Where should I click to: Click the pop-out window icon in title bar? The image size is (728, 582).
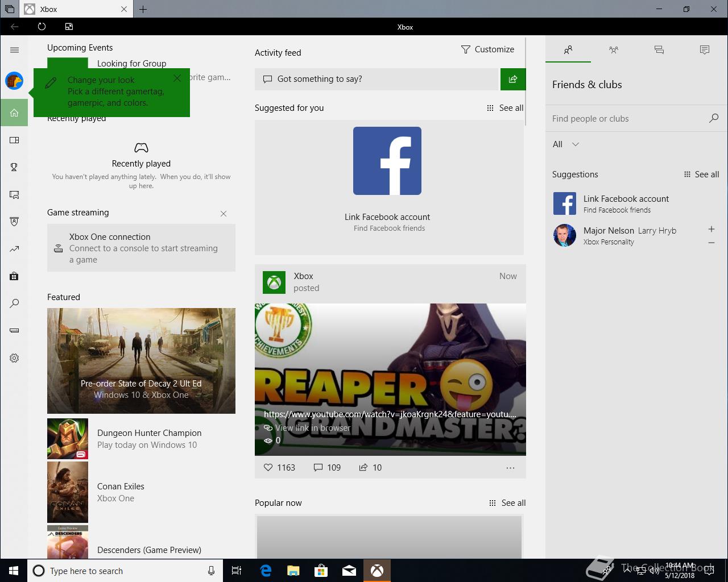point(69,27)
